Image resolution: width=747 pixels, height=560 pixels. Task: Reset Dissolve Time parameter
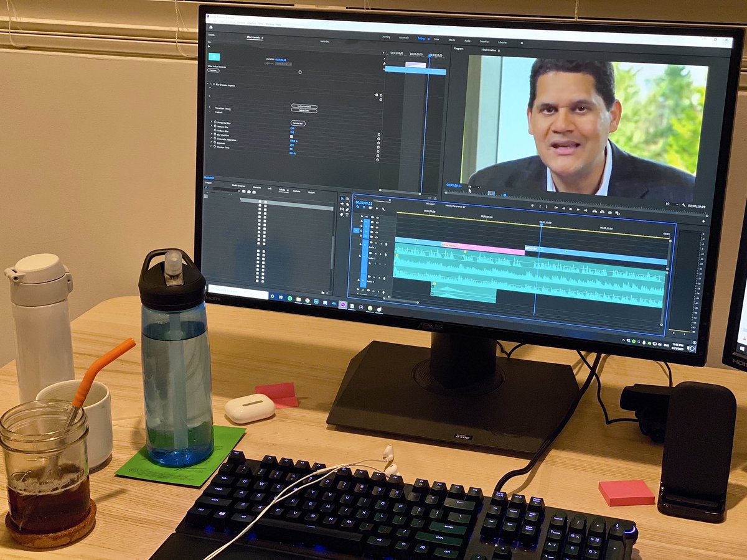pos(378,160)
